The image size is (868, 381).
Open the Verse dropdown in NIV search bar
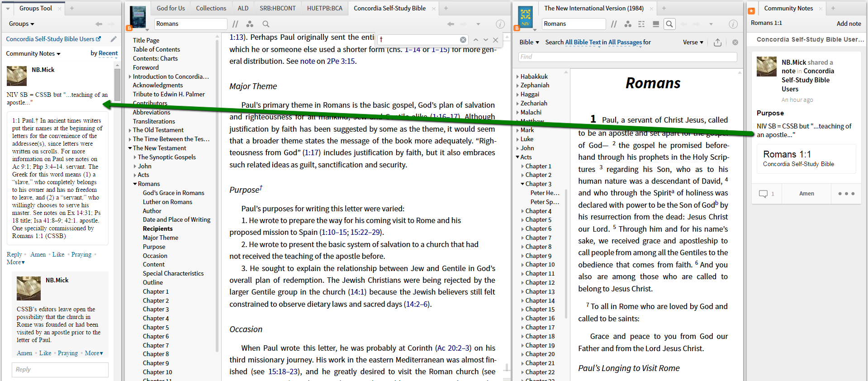tap(693, 43)
